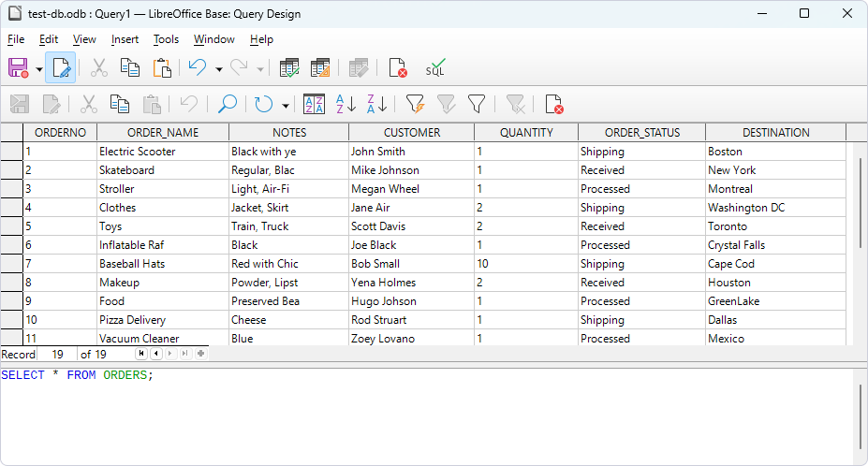
Task: Open the Undo history dropdown arrow
Action: [219, 69]
